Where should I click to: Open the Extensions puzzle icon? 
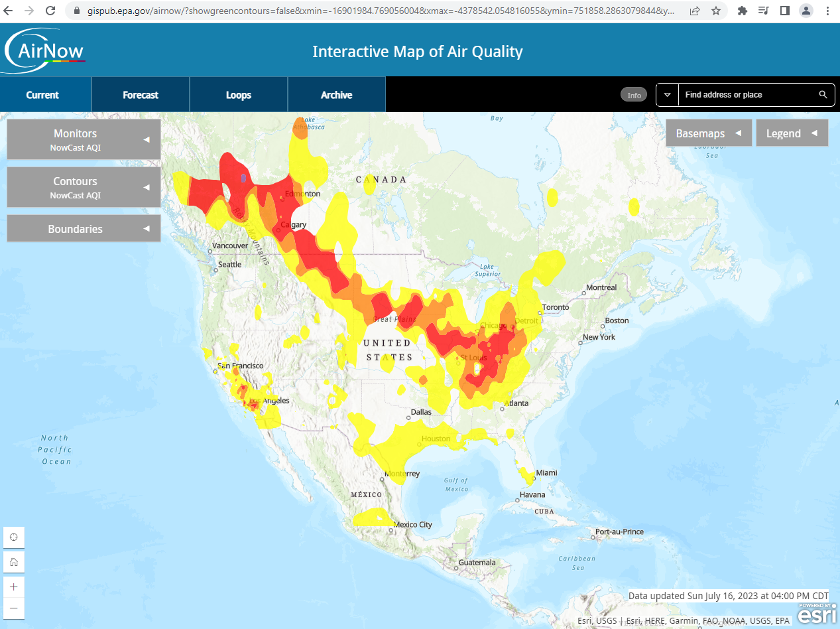(x=743, y=11)
